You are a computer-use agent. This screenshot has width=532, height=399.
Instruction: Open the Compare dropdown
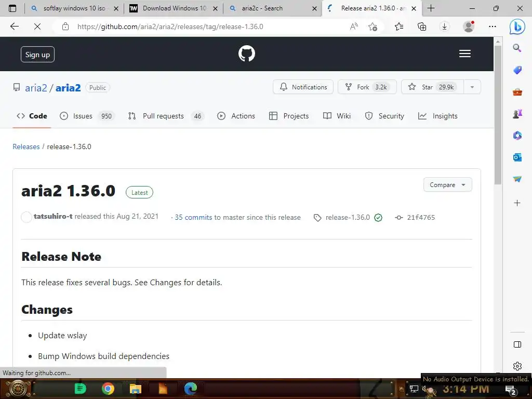tap(447, 184)
